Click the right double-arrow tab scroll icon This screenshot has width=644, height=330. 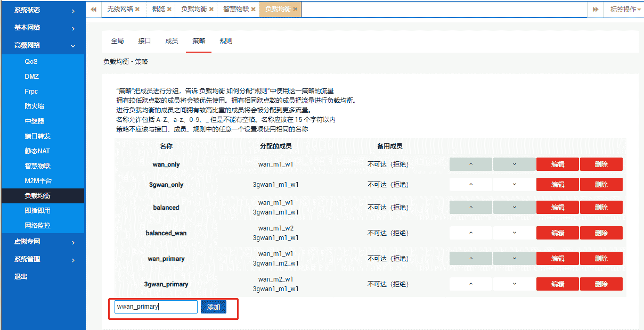coord(595,9)
